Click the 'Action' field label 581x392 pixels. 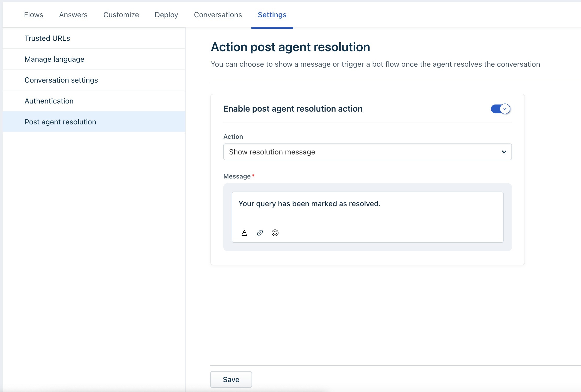233,137
